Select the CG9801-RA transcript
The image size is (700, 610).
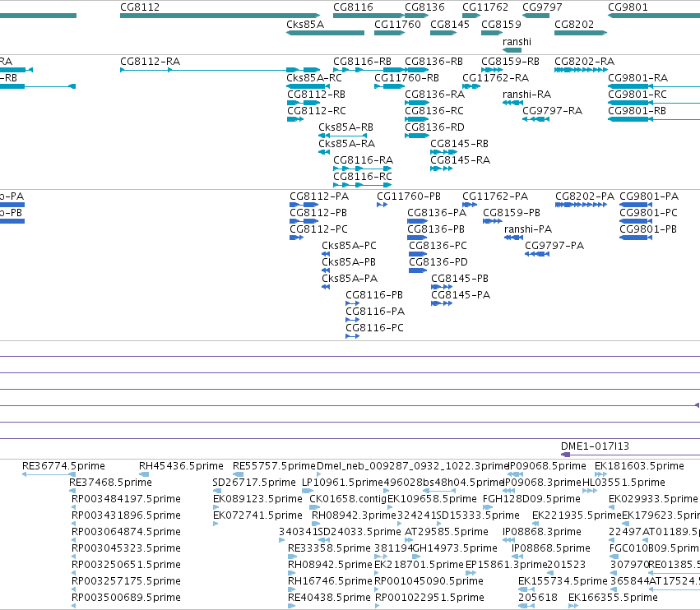coord(654,86)
